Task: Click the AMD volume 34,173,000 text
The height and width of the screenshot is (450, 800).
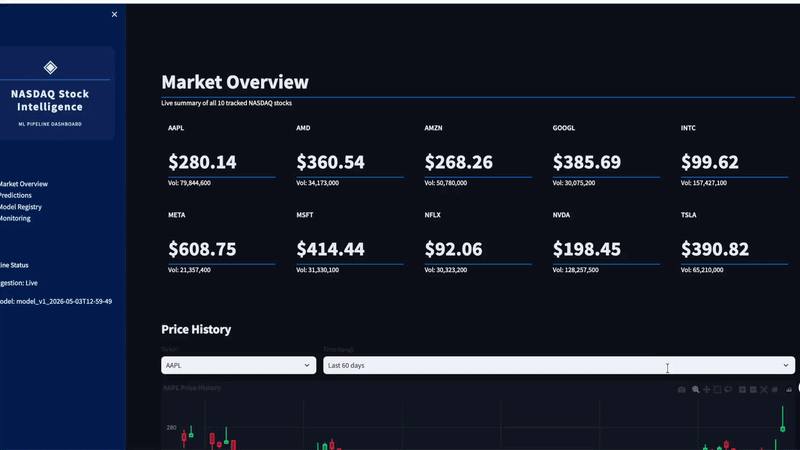Action: pos(317,183)
